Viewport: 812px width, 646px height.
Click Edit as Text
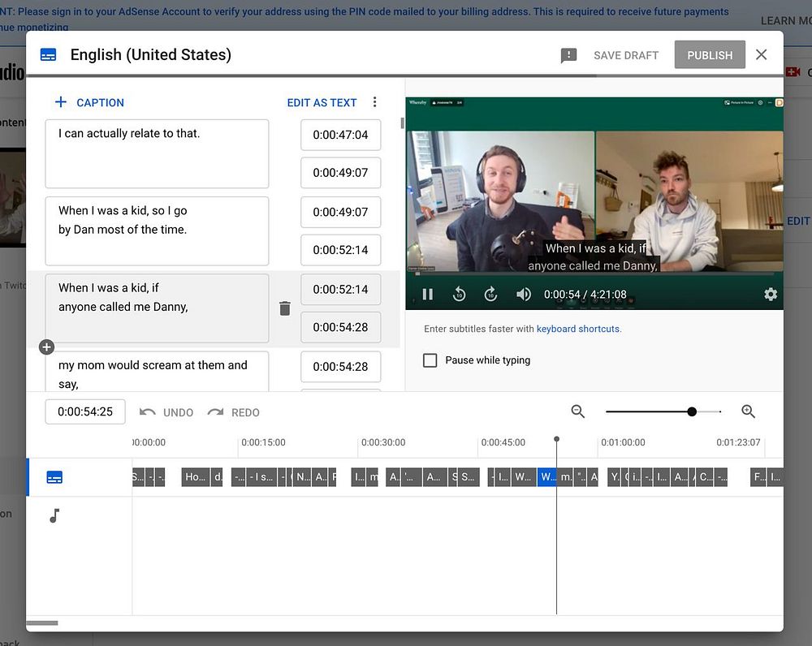(x=322, y=102)
